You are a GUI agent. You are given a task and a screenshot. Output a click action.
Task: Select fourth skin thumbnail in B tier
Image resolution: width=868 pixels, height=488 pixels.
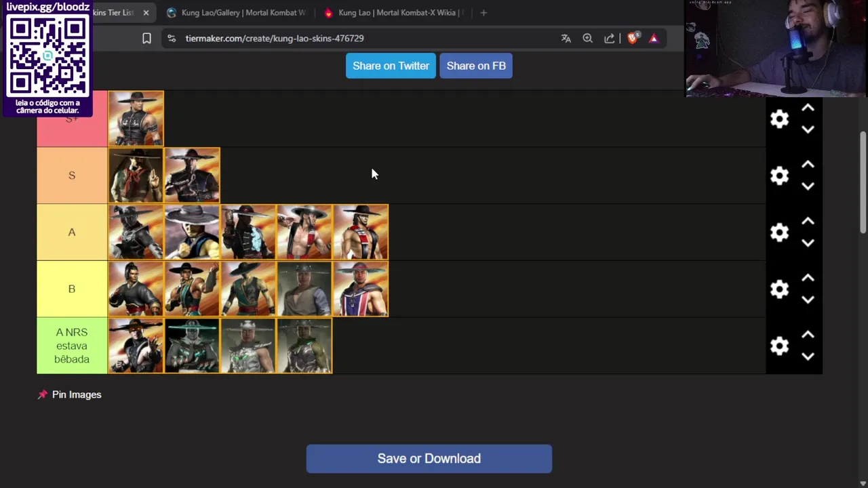point(304,289)
